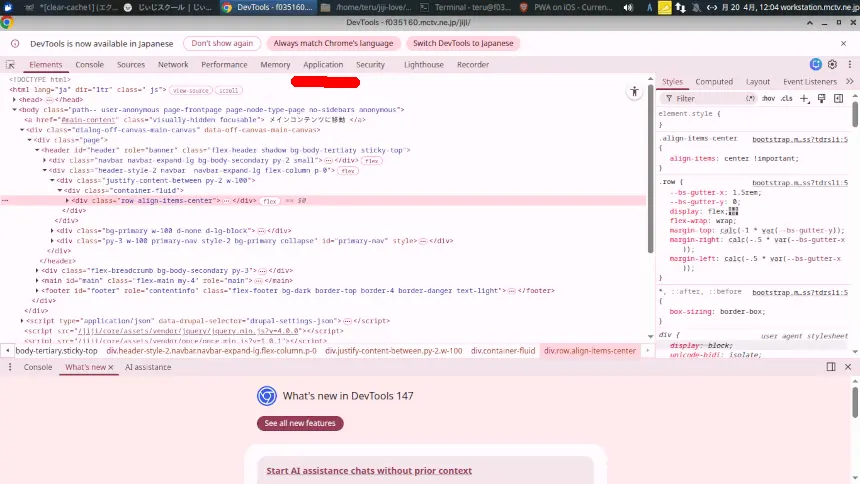Click Always match Chrome's language

click(x=333, y=43)
